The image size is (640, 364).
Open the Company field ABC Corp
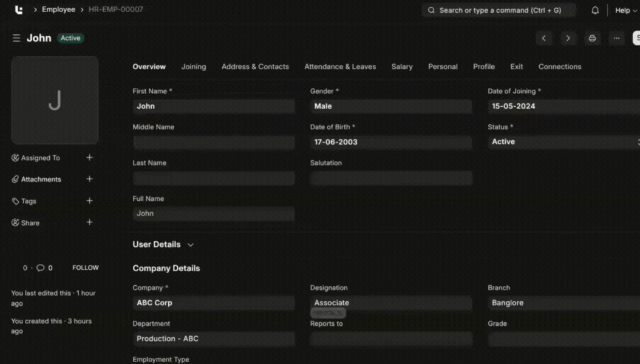coord(214,303)
